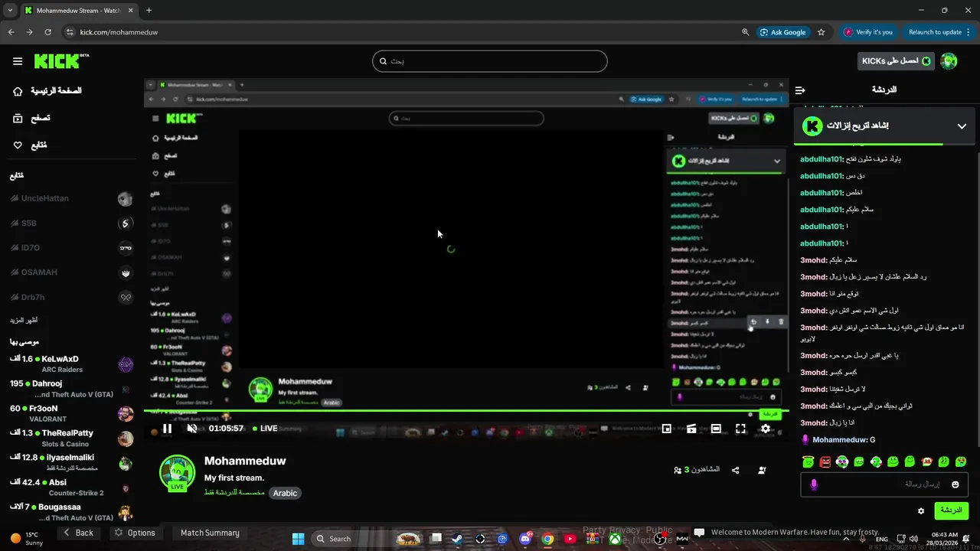Enable mini player mode icon
980x551 pixels.
point(667,429)
